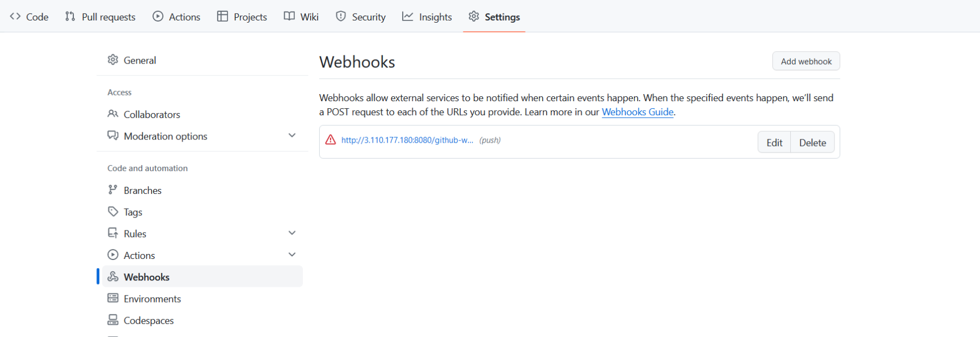Open the Webhooks Guide link
This screenshot has width=980, height=337.
(x=637, y=112)
